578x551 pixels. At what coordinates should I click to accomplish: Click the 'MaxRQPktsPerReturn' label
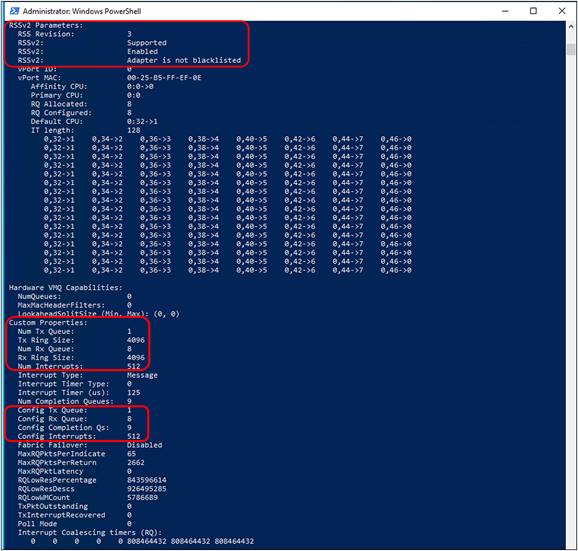(57, 463)
